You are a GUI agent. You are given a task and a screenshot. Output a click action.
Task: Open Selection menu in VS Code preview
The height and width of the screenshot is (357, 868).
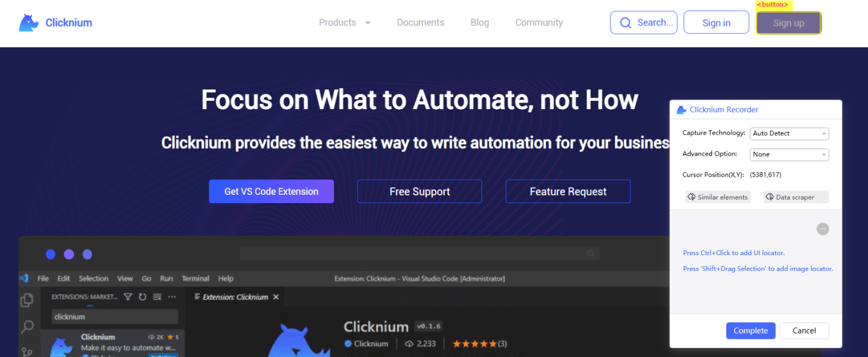click(x=93, y=279)
